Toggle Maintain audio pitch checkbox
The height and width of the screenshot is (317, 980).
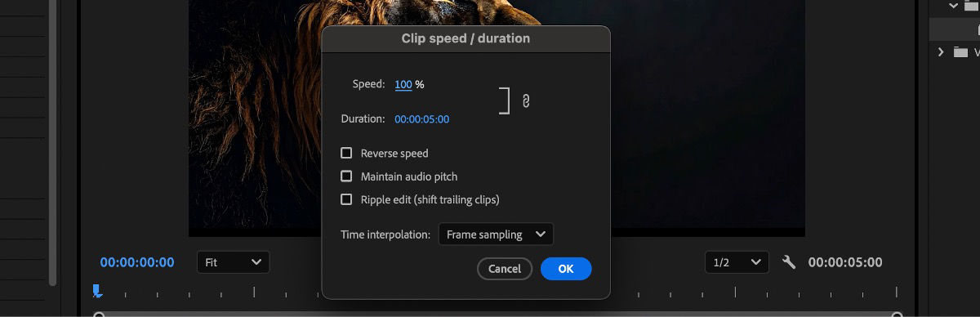pos(346,176)
